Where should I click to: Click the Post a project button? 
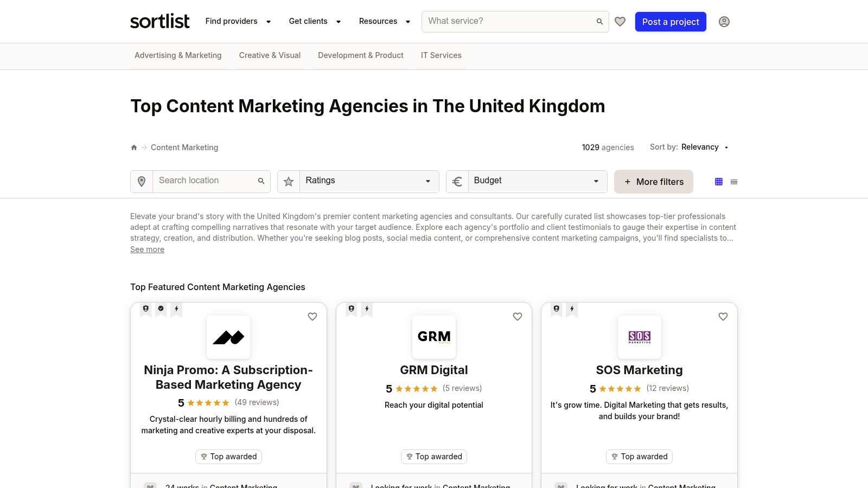click(671, 22)
